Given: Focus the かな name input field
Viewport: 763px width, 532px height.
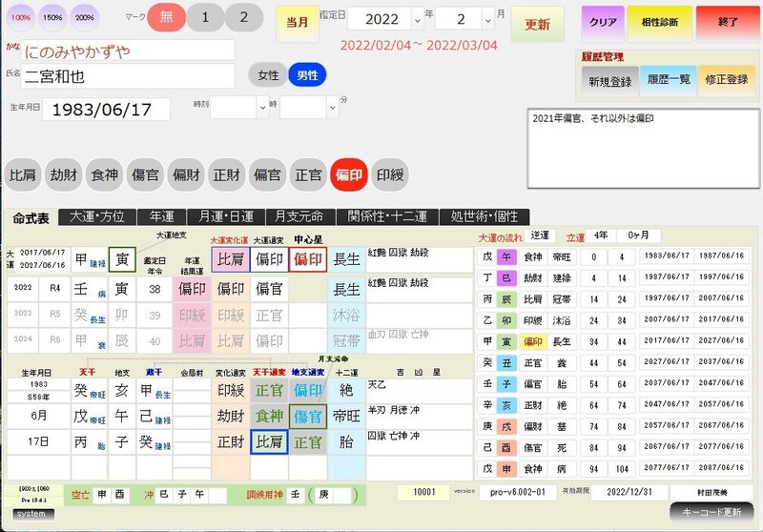Looking at the screenshot, I should coord(128,51).
